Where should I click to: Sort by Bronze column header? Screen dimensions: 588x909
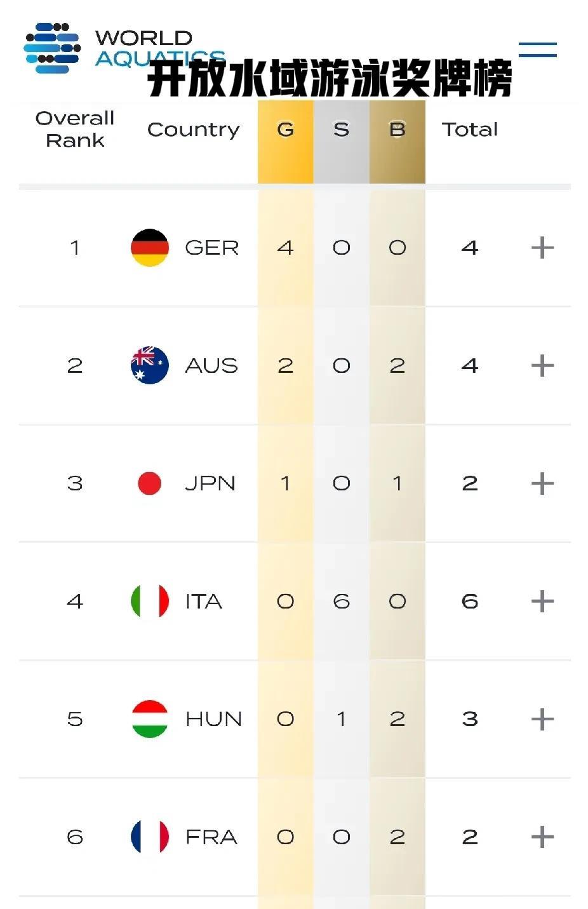[397, 130]
